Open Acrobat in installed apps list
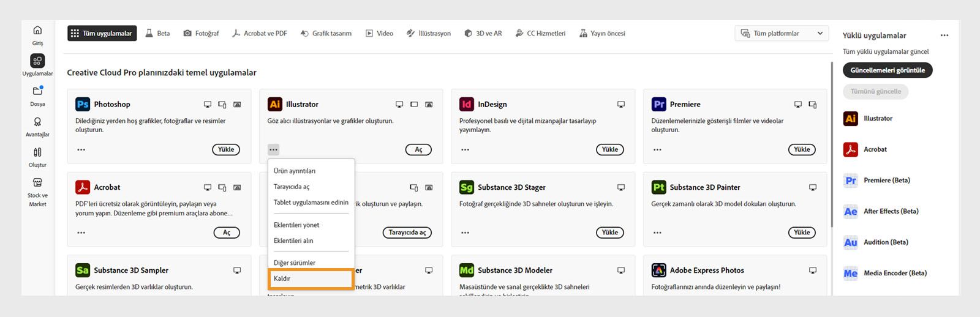 [x=865, y=149]
